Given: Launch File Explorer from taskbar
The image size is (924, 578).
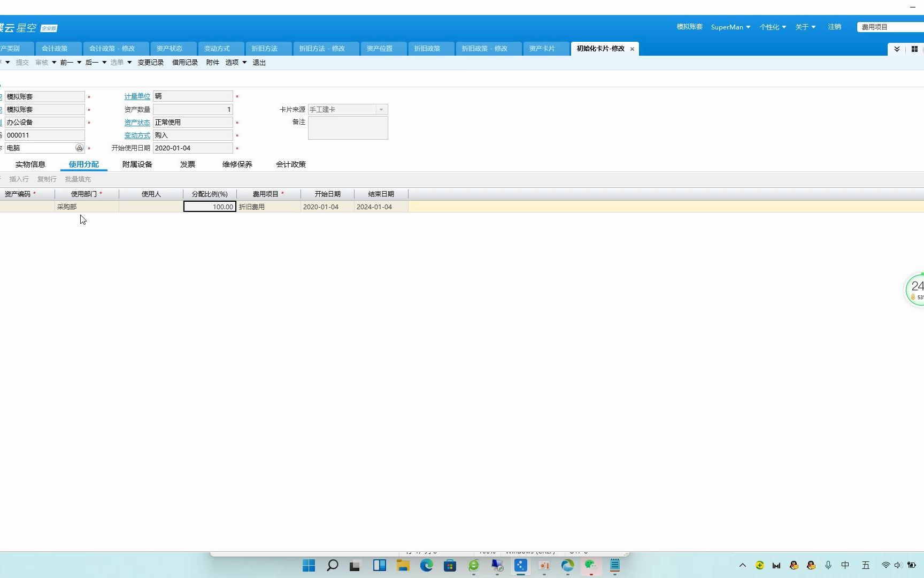Looking at the screenshot, I should point(403,565).
